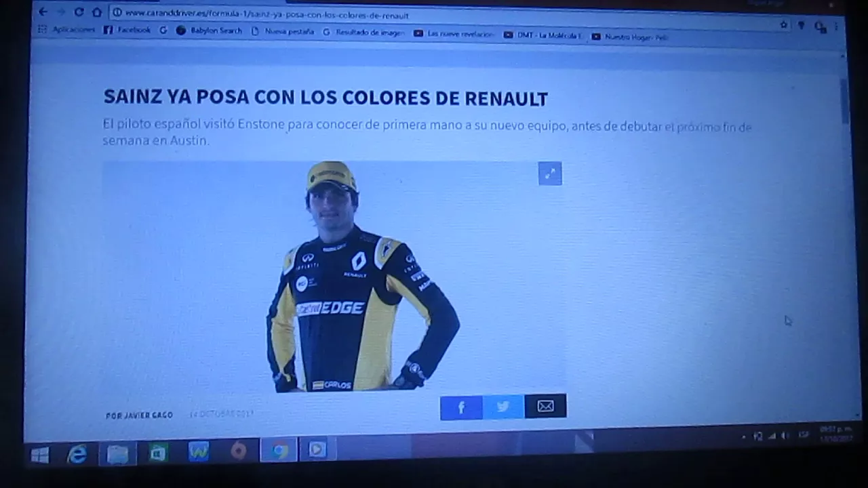Image resolution: width=868 pixels, height=488 pixels.
Task: Open the Nuestro Hogar bookmark
Action: [x=630, y=37]
